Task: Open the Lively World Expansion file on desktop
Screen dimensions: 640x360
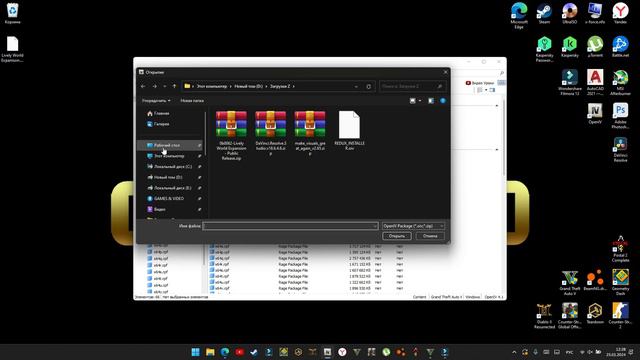Action: [12, 49]
